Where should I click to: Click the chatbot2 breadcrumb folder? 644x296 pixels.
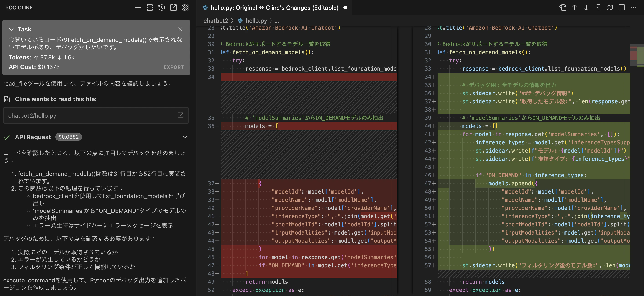[216, 20]
